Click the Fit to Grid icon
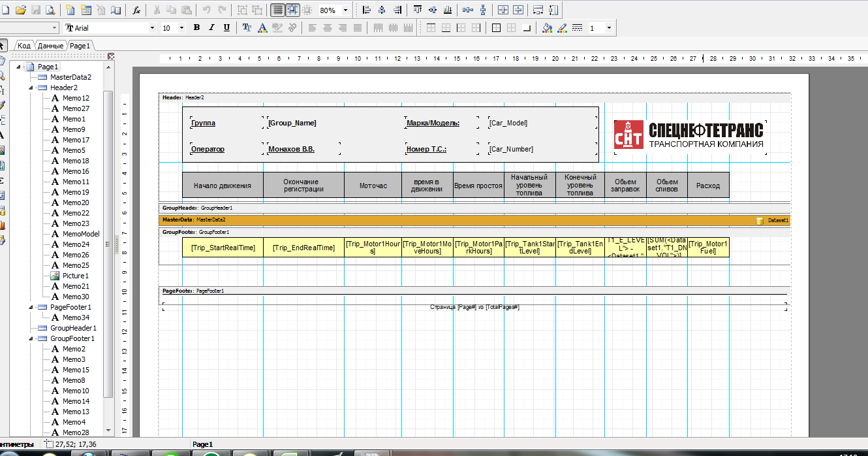The image size is (868, 456). 307,10
